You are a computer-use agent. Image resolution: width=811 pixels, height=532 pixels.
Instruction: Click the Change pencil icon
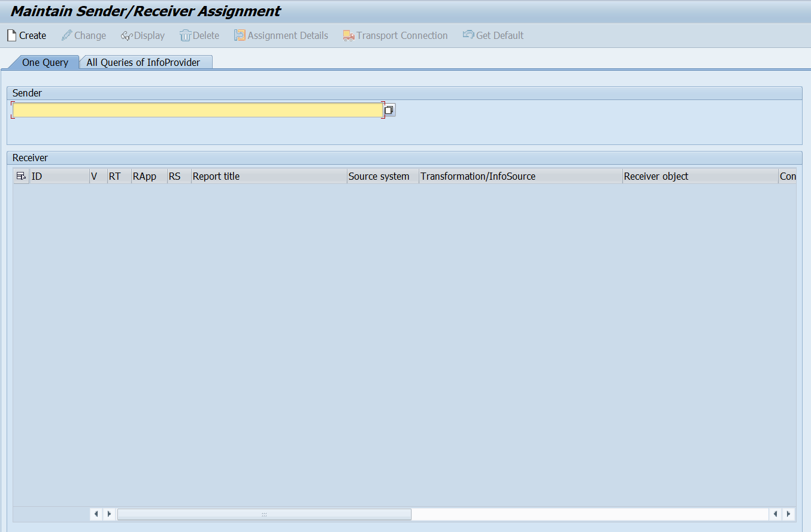point(66,36)
